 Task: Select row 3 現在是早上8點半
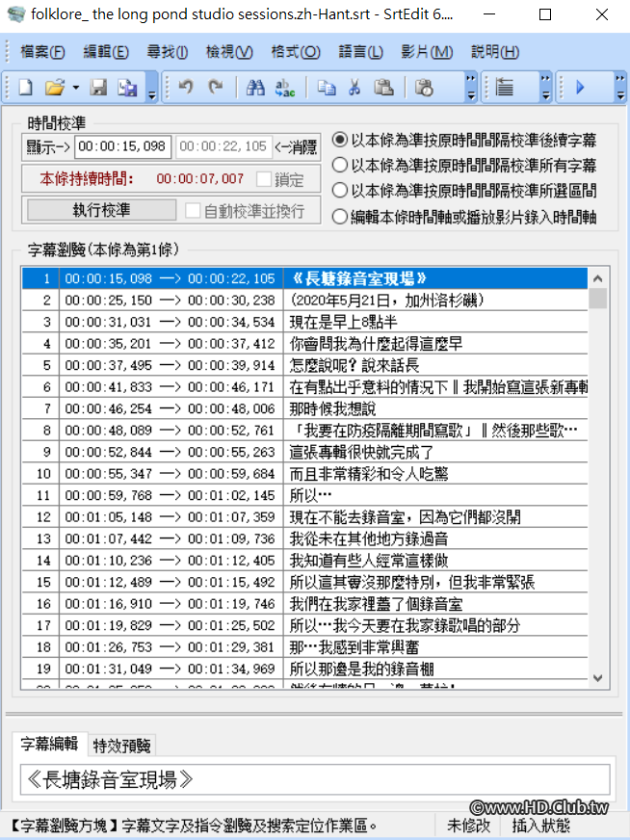click(x=304, y=322)
